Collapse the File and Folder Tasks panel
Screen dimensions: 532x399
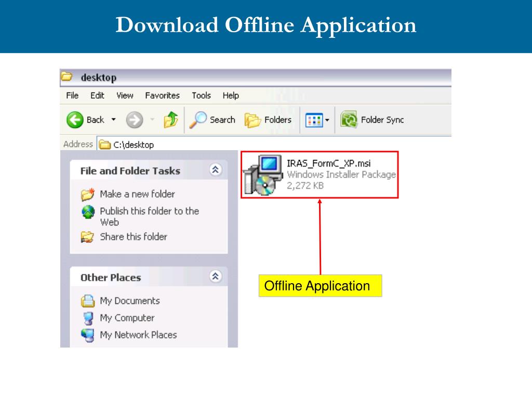point(216,170)
